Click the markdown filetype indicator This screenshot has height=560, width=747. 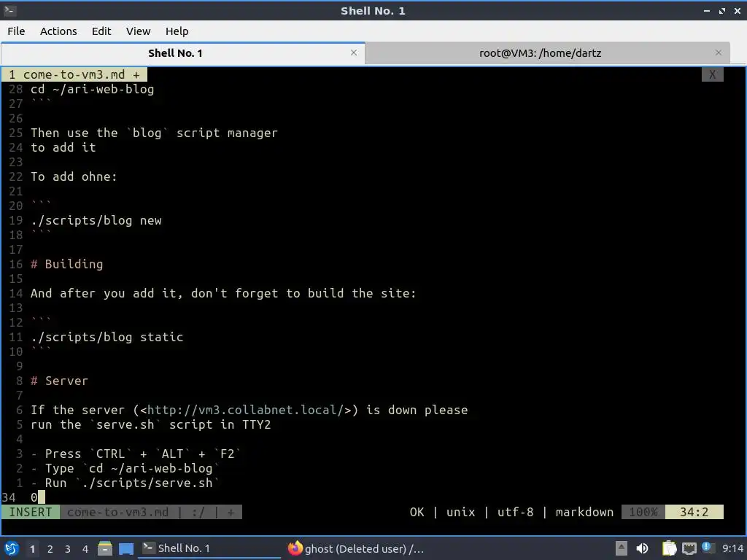click(584, 512)
